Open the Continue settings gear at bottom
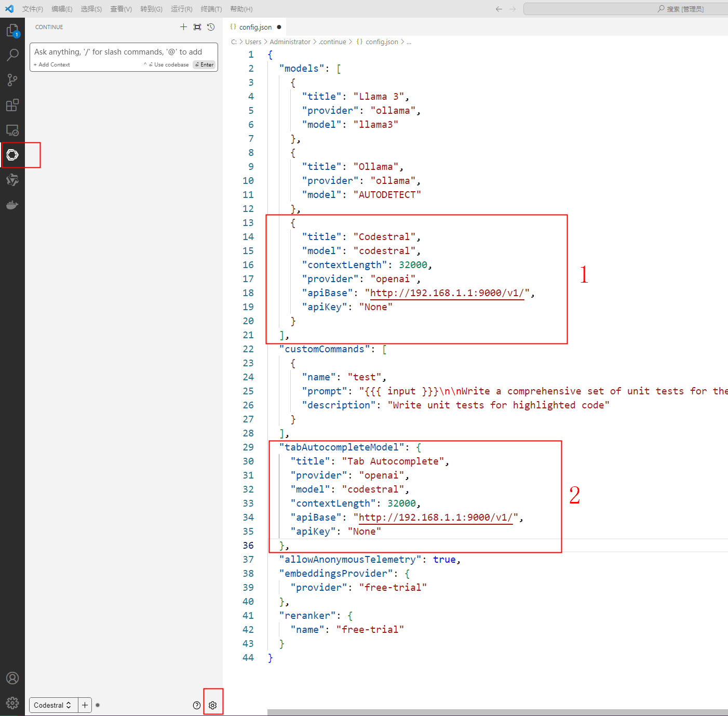Screen dimensions: 728x716 tap(213, 705)
